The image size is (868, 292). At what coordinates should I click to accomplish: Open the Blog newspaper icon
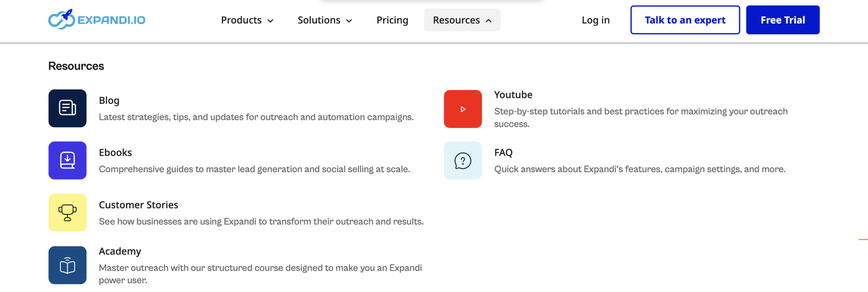point(67,108)
